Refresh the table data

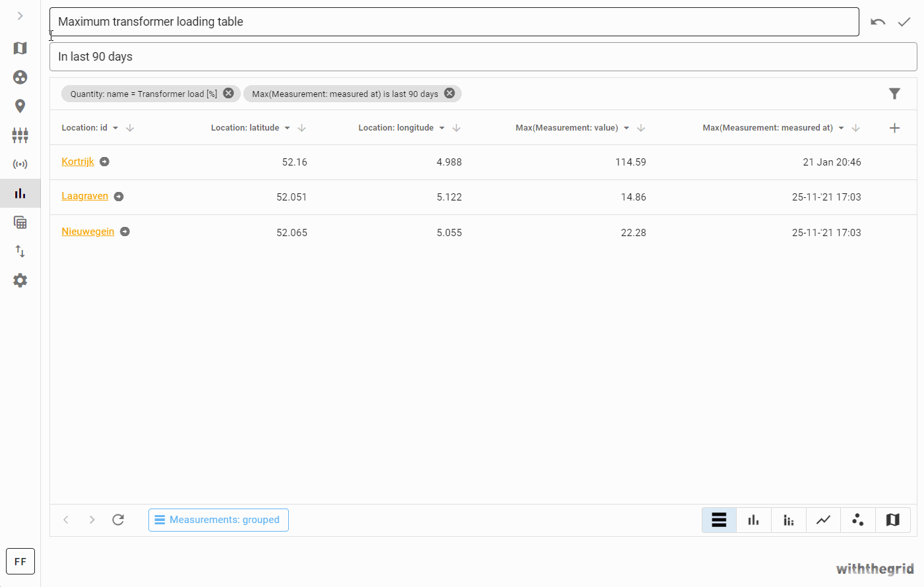[x=118, y=520]
